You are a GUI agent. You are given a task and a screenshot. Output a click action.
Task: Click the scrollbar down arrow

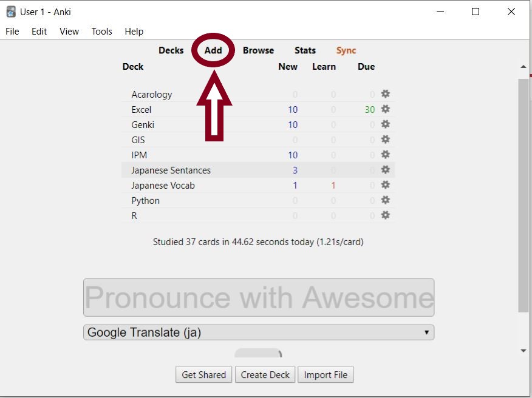[x=523, y=351]
